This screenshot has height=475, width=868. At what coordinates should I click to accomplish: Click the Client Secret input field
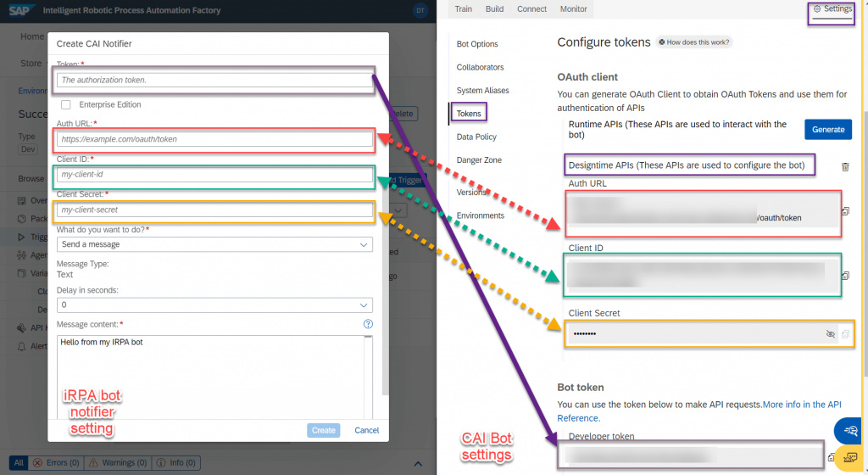tap(214, 210)
